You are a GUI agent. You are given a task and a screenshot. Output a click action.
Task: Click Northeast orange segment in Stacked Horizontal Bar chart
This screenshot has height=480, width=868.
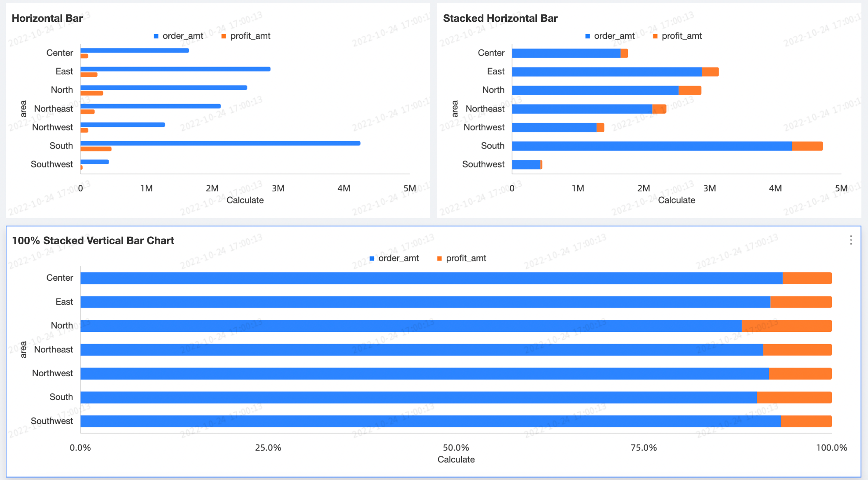659,109
